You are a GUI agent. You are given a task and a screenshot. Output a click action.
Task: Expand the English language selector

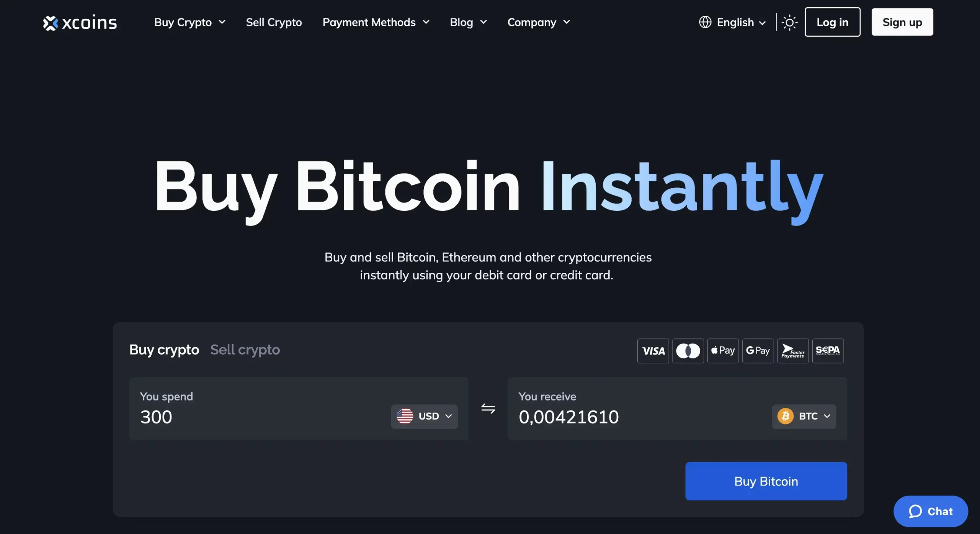pyautogui.click(x=733, y=22)
